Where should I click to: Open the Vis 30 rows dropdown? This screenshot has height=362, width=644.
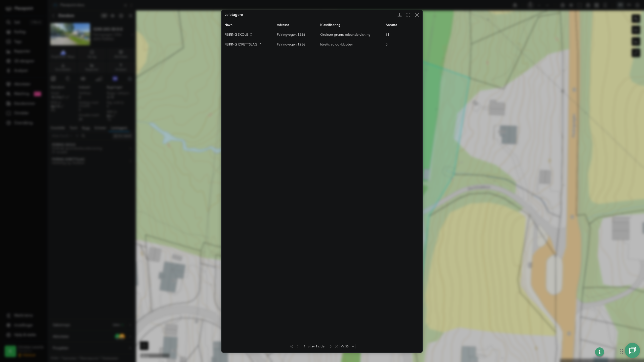(x=347, y=346)
